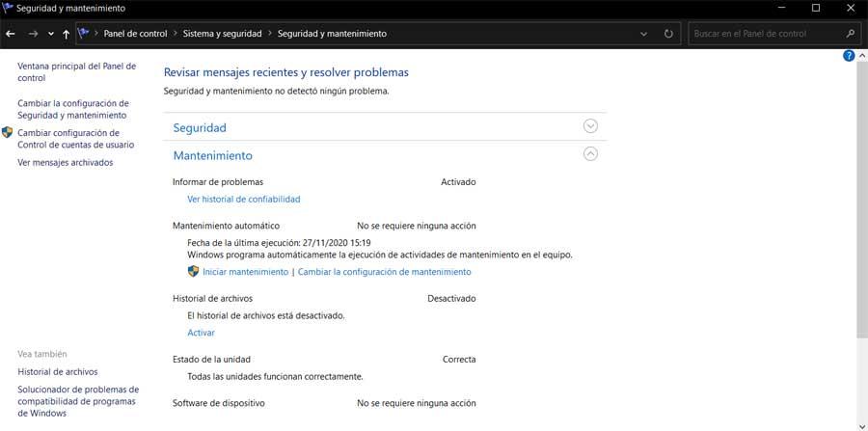Open the recent locations dropdown arrow

(51, 34)
